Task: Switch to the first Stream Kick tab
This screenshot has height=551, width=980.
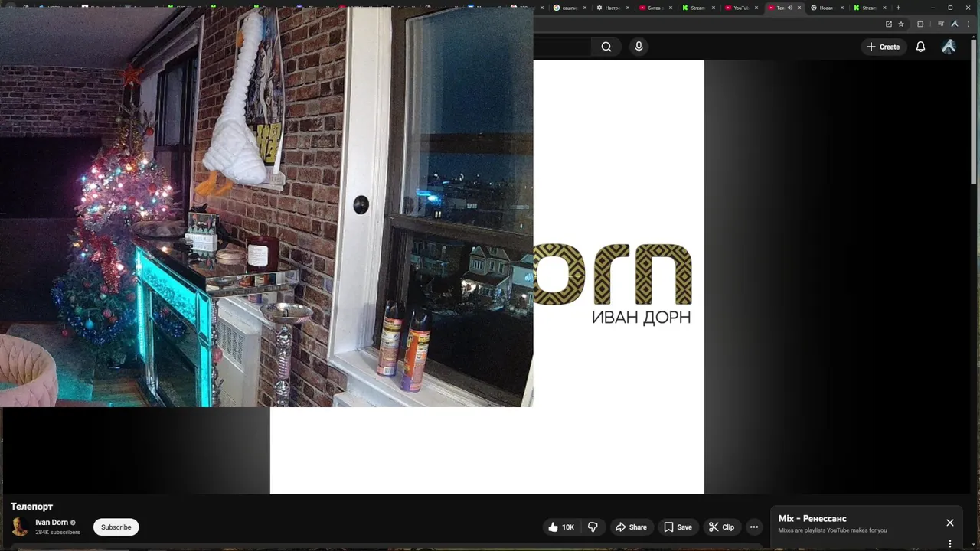Action: pyautogui.click(x=698, y=8)
